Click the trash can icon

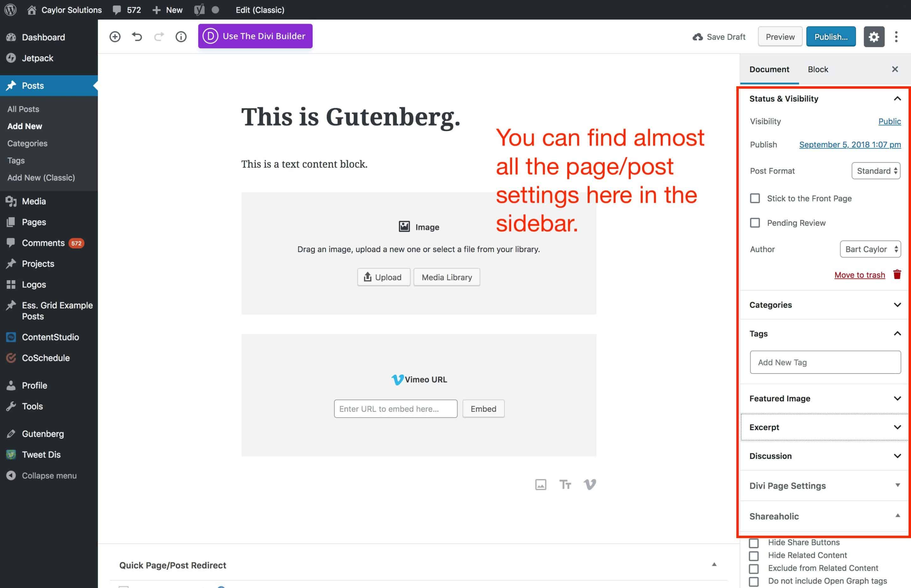tap(897, 274)
